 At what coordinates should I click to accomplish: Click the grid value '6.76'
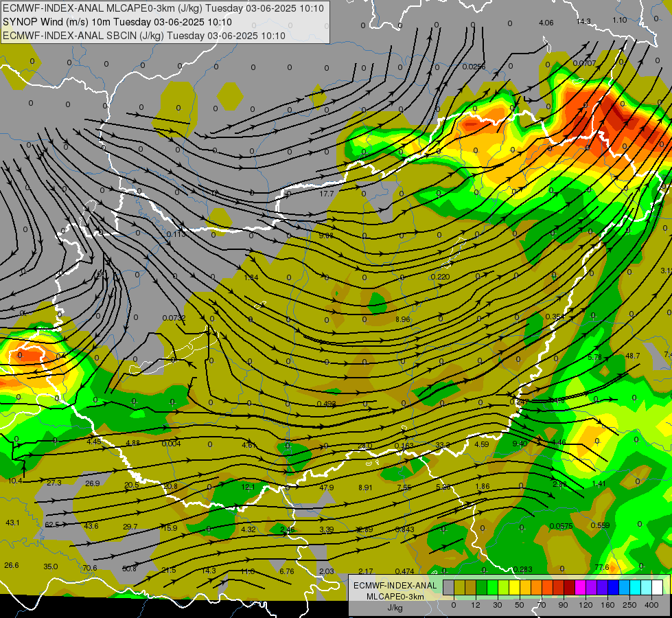pyautogui.click(x=287, y=571)
